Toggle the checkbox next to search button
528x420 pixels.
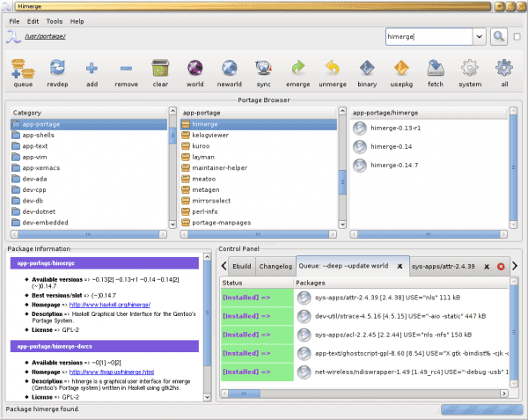[517, 36]
